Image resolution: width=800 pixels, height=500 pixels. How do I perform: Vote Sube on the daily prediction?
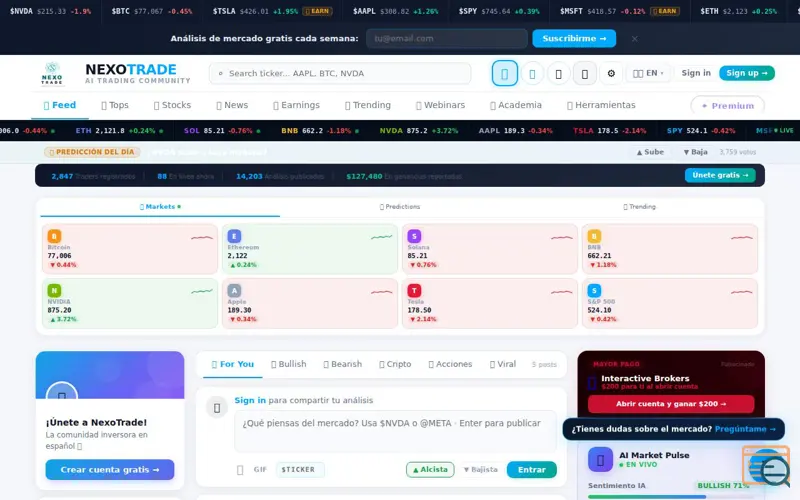click(650, 152)
